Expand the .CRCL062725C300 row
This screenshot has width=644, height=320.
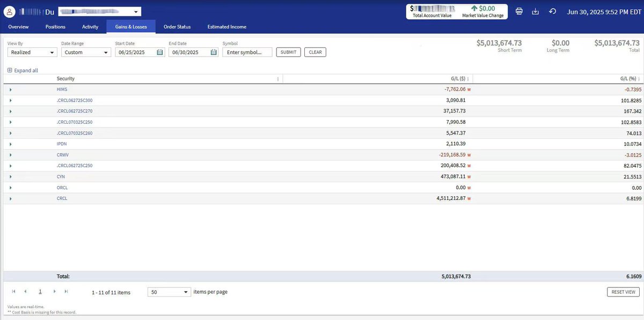point(10,100)
